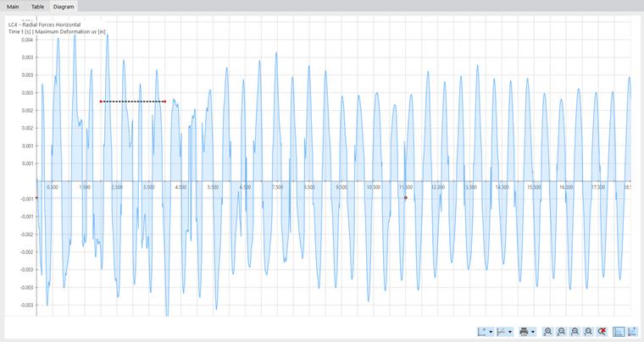Click the 0.004 value on the vertical axis
Viewport: 644px width, 342px height.
(x=27, y=40)
